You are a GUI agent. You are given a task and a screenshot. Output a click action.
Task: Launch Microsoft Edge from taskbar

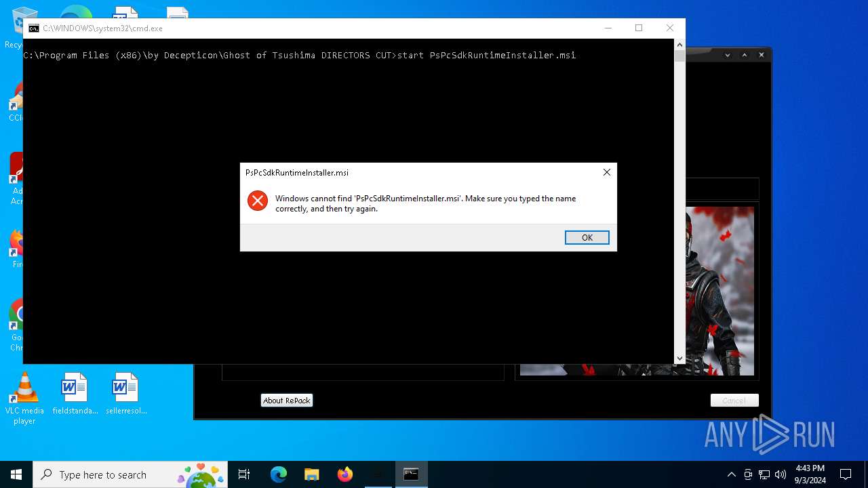[279, 474]
